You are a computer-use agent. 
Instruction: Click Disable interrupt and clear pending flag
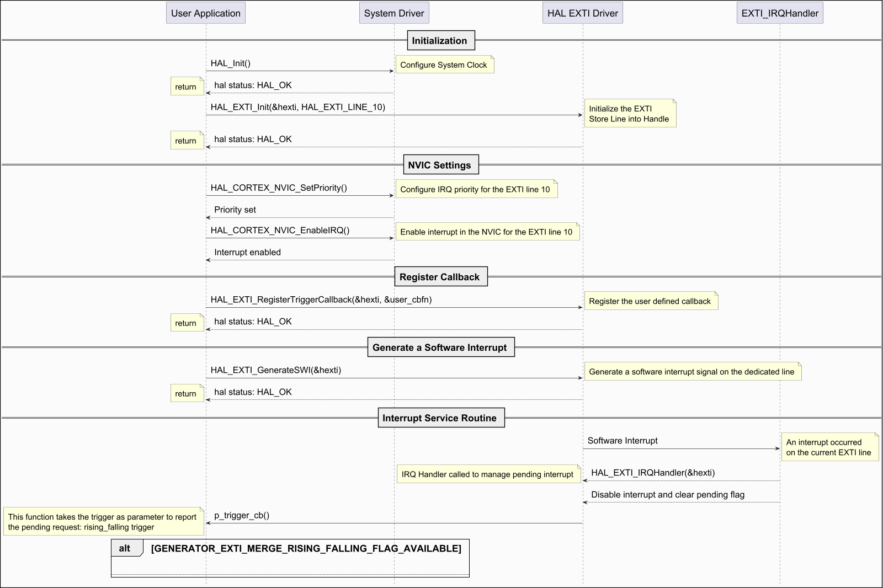[x=668, y=495]
